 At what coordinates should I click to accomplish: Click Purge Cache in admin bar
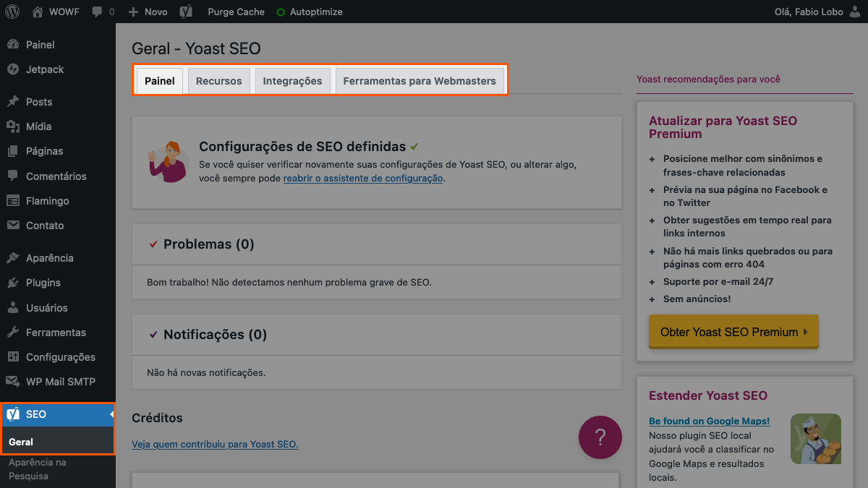coord(236,12)
